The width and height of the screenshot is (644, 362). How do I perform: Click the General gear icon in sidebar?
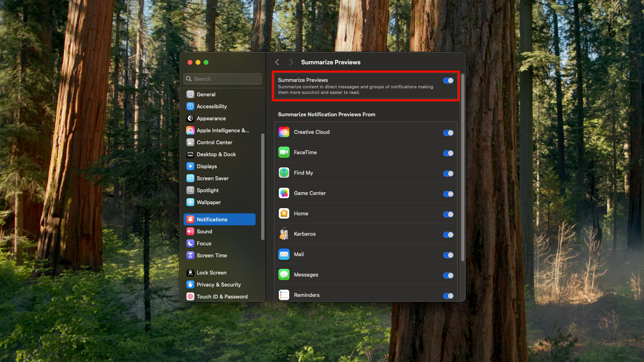(190, 94)
